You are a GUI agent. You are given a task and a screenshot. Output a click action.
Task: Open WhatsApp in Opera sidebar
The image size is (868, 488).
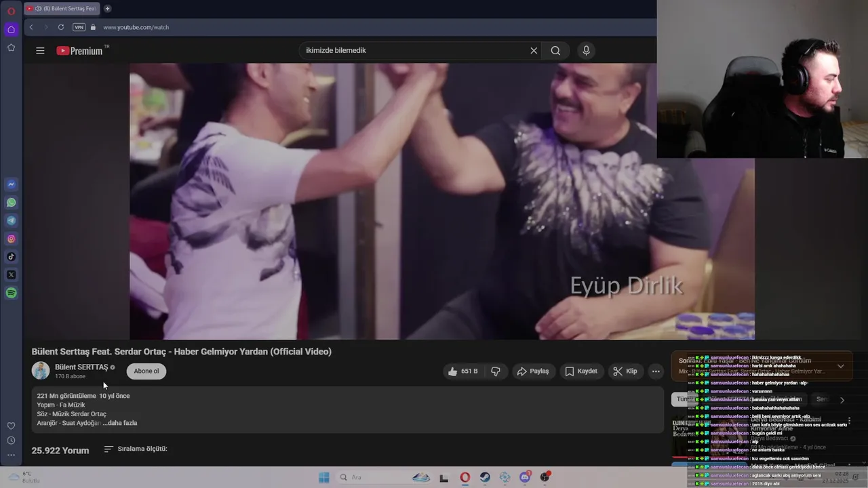coord(12,203)
